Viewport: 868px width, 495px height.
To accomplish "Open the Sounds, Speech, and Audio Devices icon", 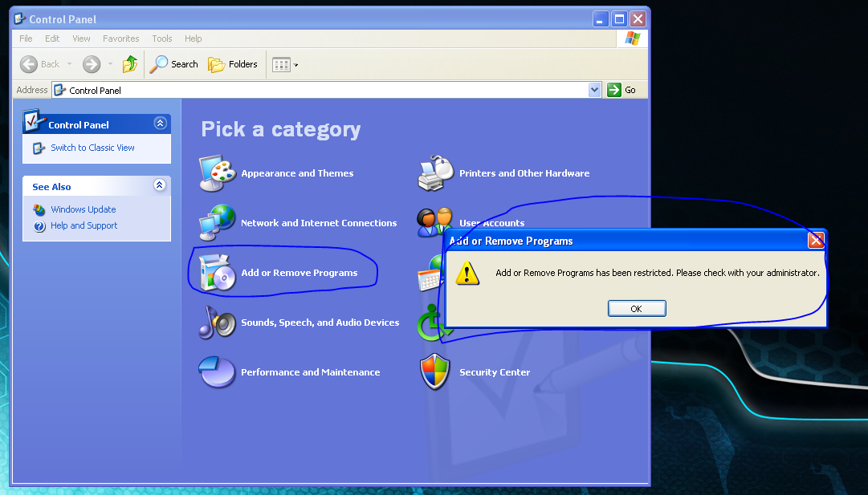I will [218, 323].
